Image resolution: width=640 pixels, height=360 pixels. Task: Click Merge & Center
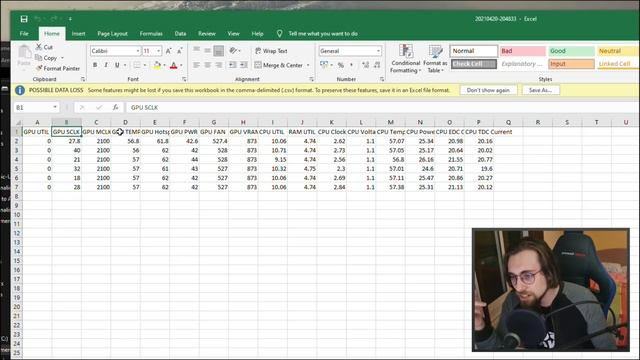coord(279,65)
